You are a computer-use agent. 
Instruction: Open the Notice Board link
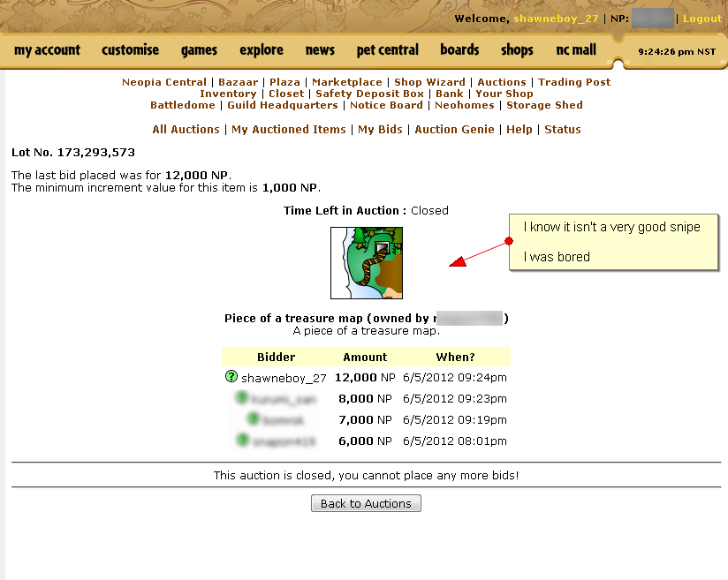(x=386, y=105)
